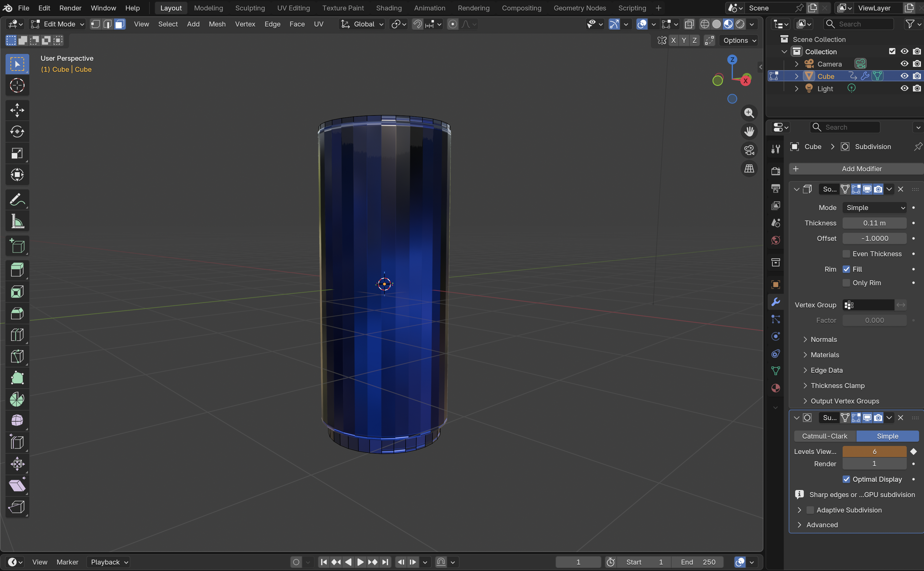Pick the Annotate tool
This screenshot has width=924, height=571.
[17, 199]
